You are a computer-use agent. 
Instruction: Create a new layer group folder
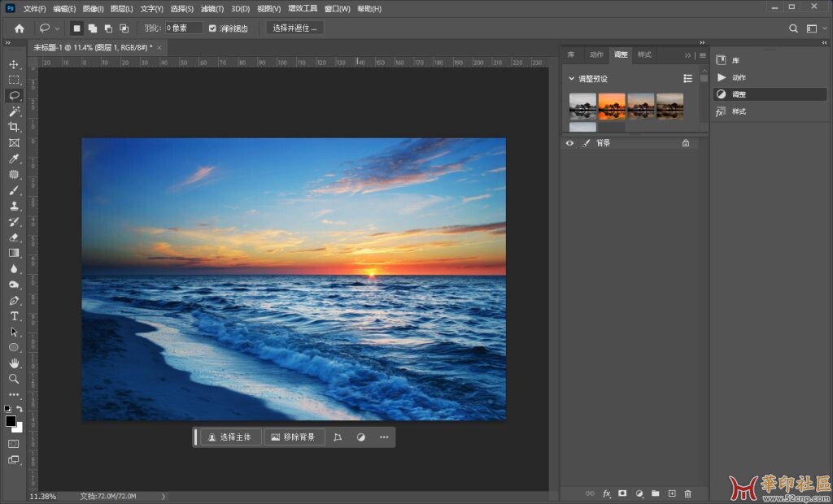click(x=656, y=493)
